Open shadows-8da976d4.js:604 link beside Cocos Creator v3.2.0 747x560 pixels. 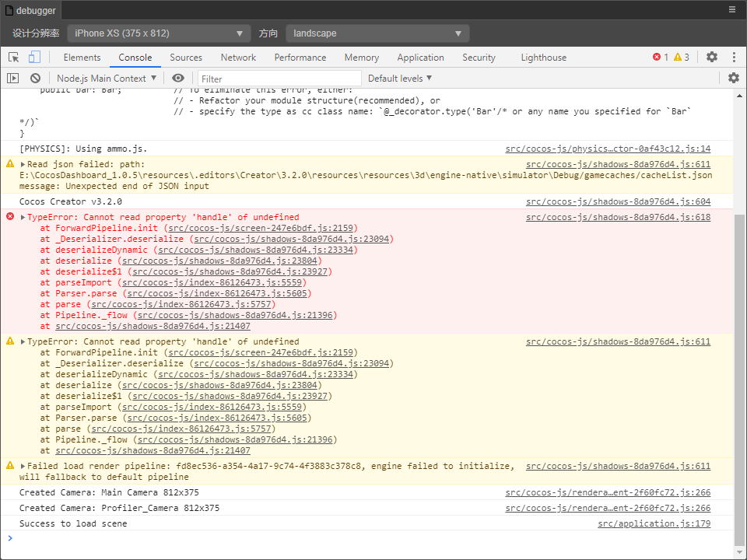click(x=618, y=202)
